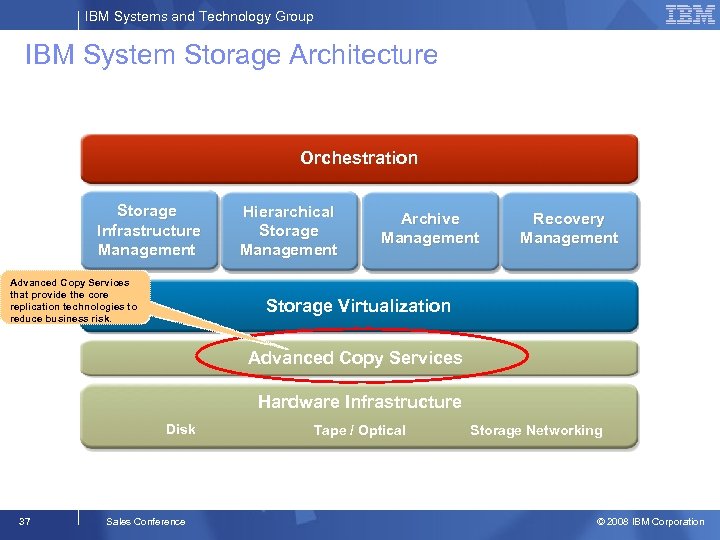Click slide number 37
This screenshot has width=720, height=540.
tap(25, 521)
